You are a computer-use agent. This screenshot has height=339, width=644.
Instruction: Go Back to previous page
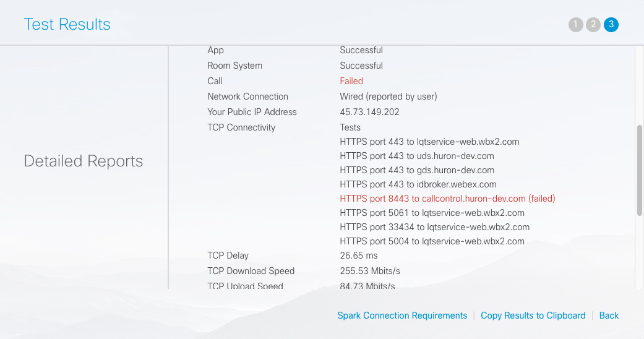click(609, 315)
